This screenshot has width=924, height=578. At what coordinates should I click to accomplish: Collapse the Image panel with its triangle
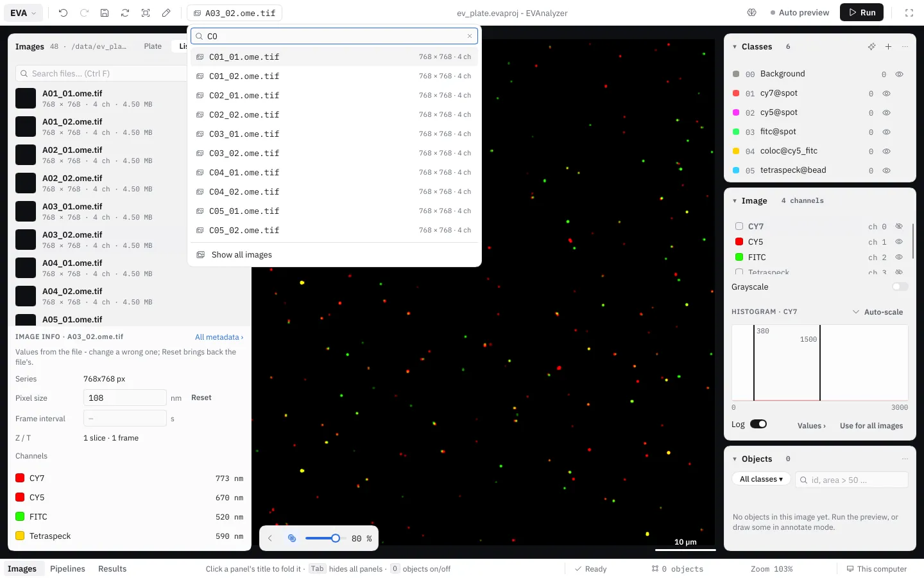point(735,201)
